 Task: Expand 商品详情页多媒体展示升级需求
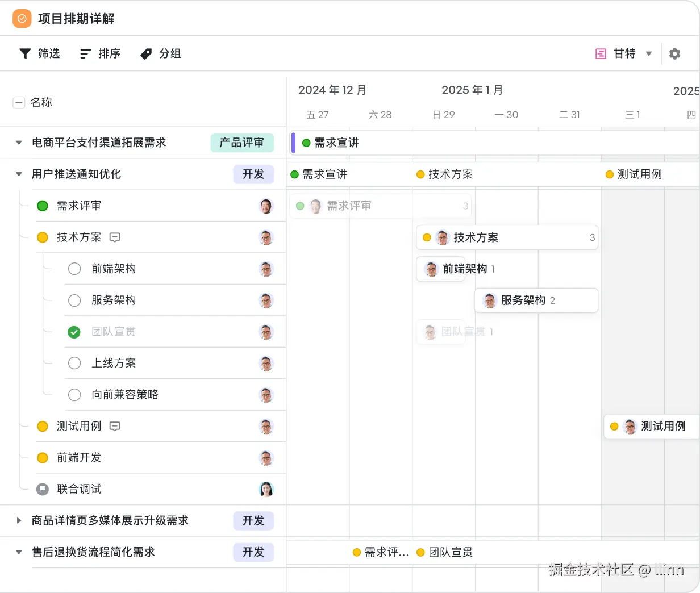pyautogui.click(x=19, y=521)
